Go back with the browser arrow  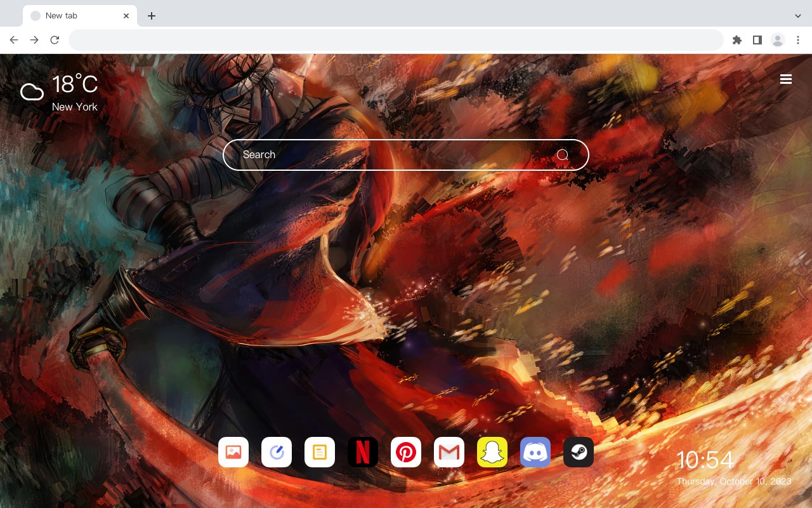click(14, 40)
